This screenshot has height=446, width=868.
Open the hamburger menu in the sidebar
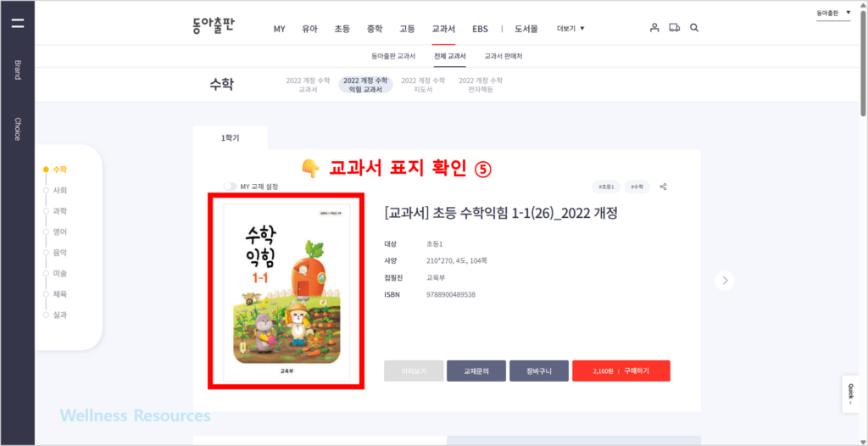(18, 23)
